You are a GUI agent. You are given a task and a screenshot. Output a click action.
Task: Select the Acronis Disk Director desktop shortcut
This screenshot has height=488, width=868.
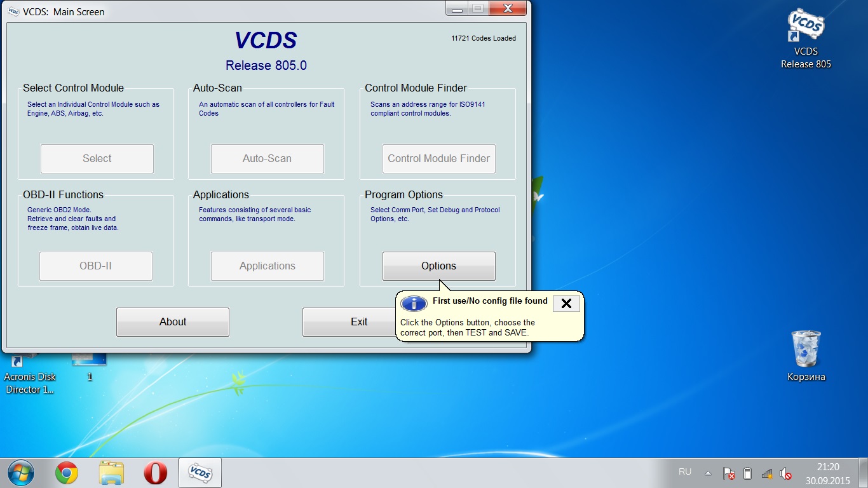30,375
